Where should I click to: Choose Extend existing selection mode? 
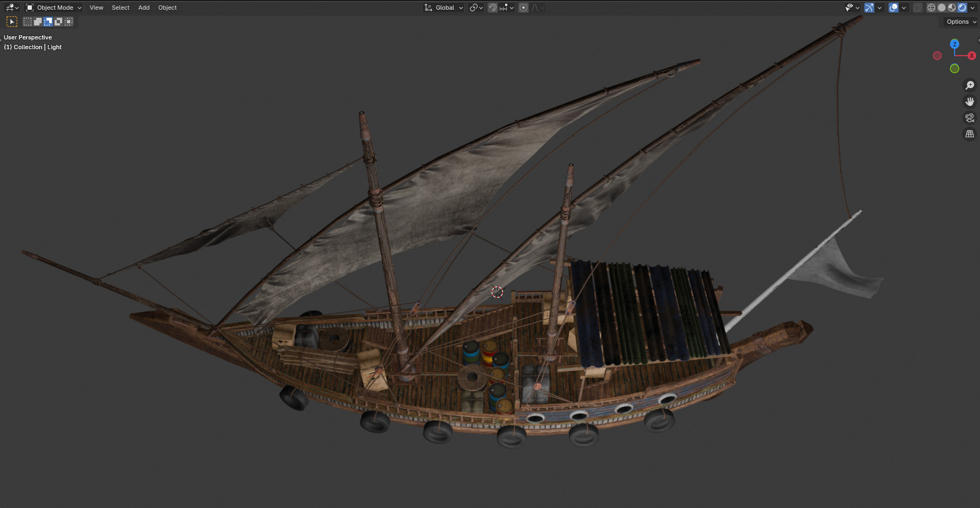tap(38, 22)
